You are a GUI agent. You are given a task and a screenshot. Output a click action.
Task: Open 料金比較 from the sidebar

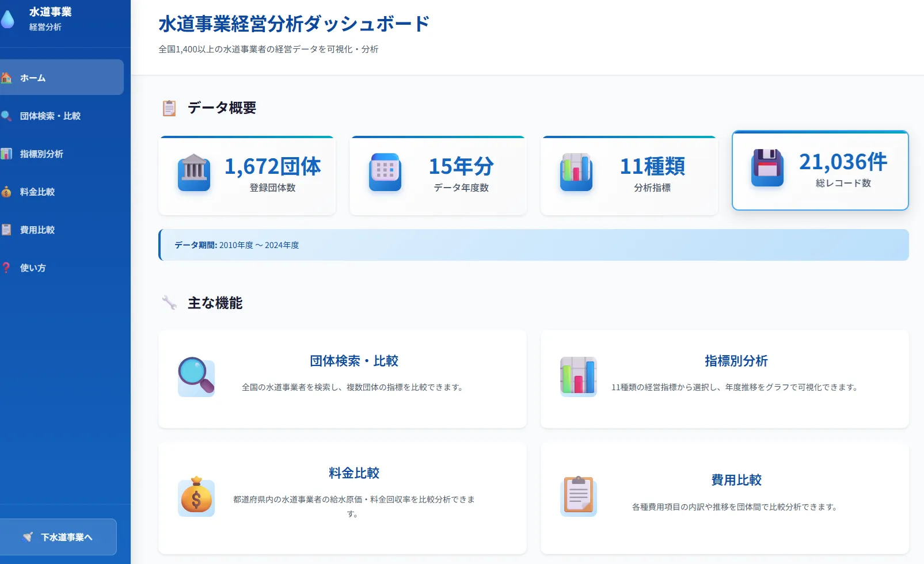click(62, 192)
